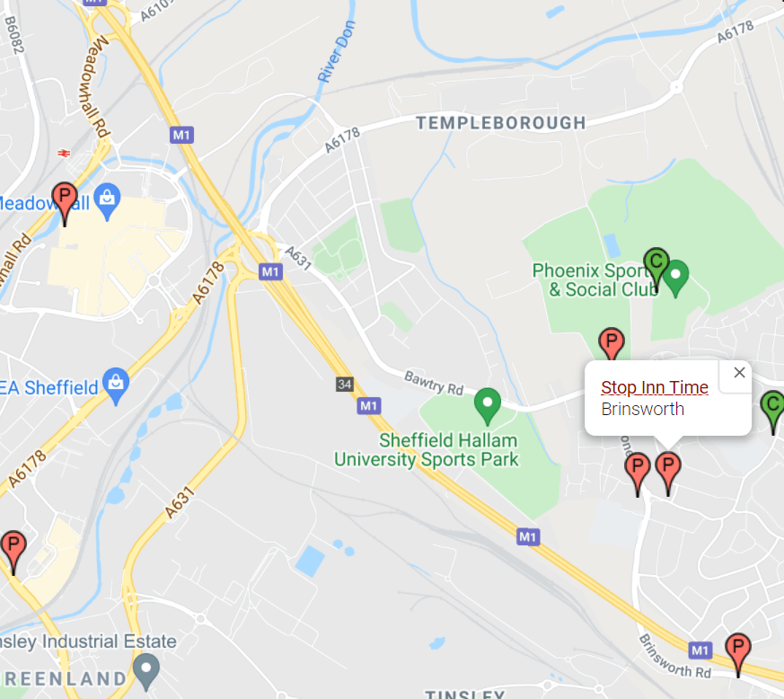Image resolution: width=784 pixels, height=699 pixels.
Task: Select the grey pin at Tinsley Industrial Estate
Action: (x=146, y=672)
